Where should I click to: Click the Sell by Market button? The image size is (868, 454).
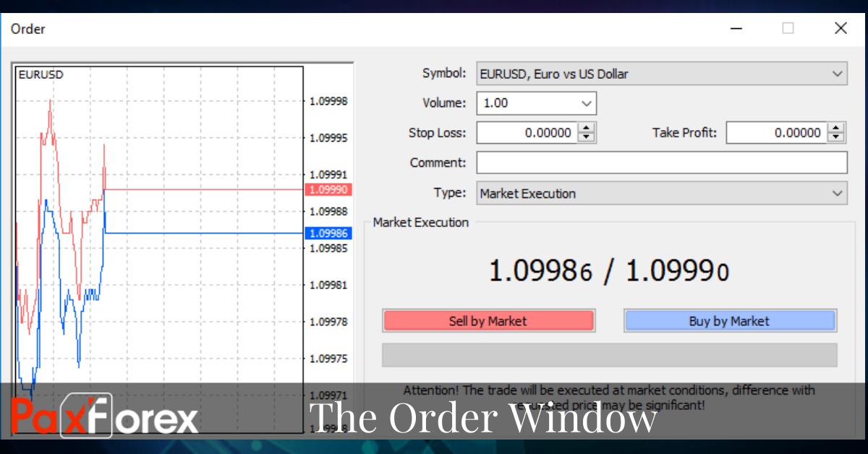488,320
